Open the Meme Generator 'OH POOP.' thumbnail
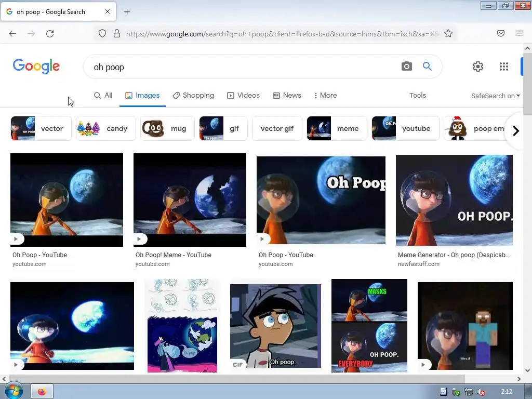532x399 pixels. [454, 200]
